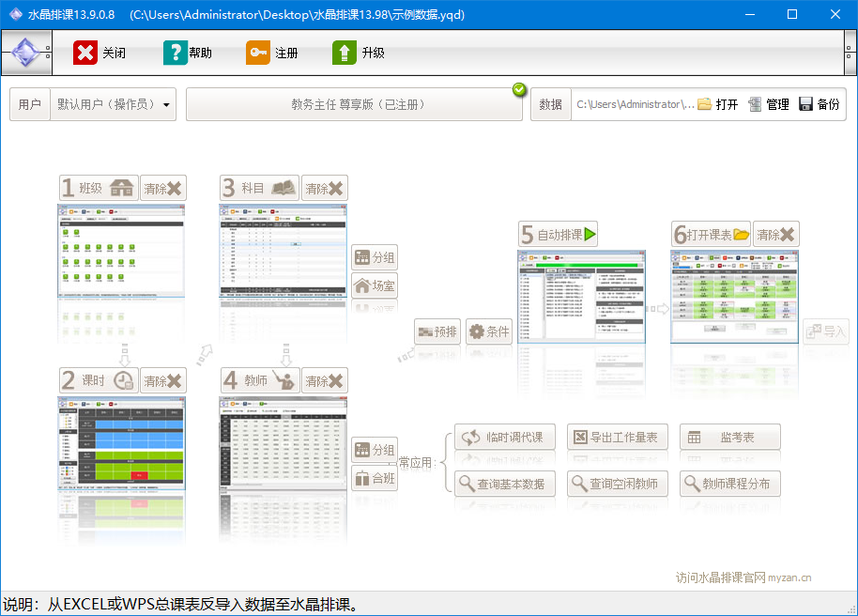
Task: Click the green Upgrade (升级) arrow icon
Action: [x=345, y=54]
